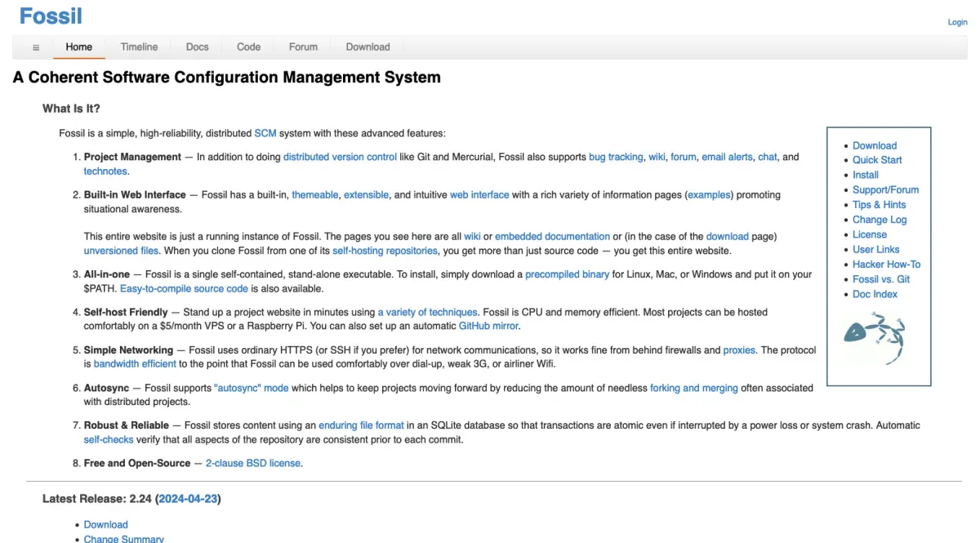This screenshot has width=980, height=543.
Task: Click the "A Coherent Software Configuration Management System" heading
Action: point(227,78)
